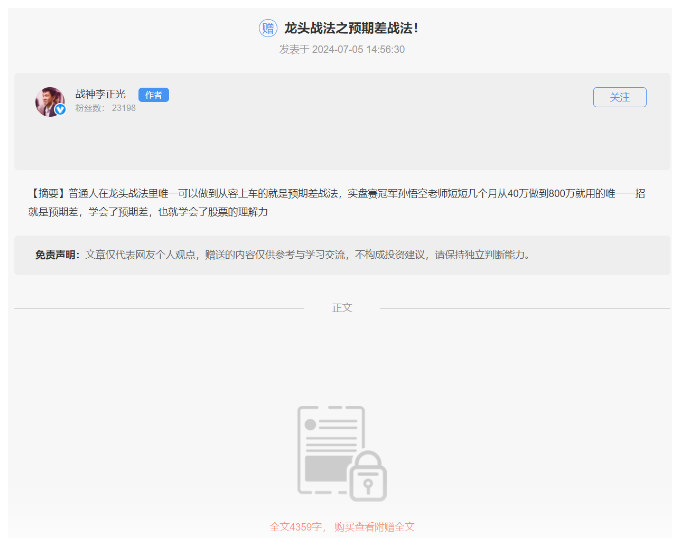
Task: Click the summary's second line about 预期差
Action: (150, 212)
